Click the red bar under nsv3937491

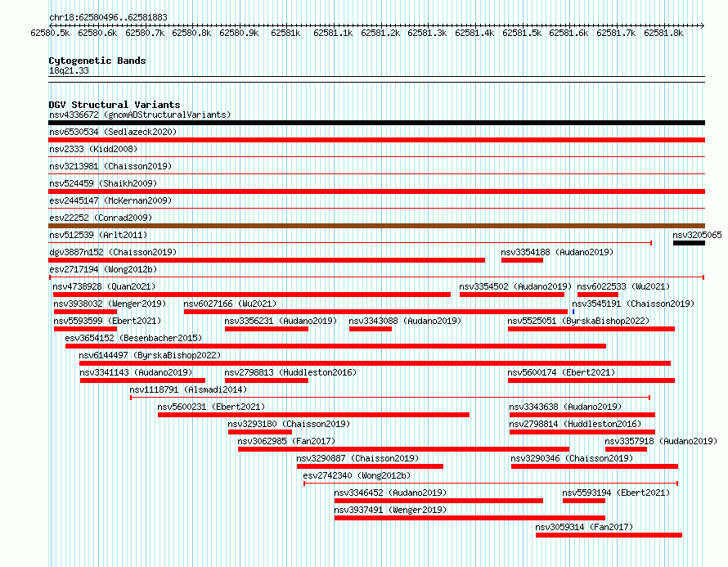[x=470, y=518]
